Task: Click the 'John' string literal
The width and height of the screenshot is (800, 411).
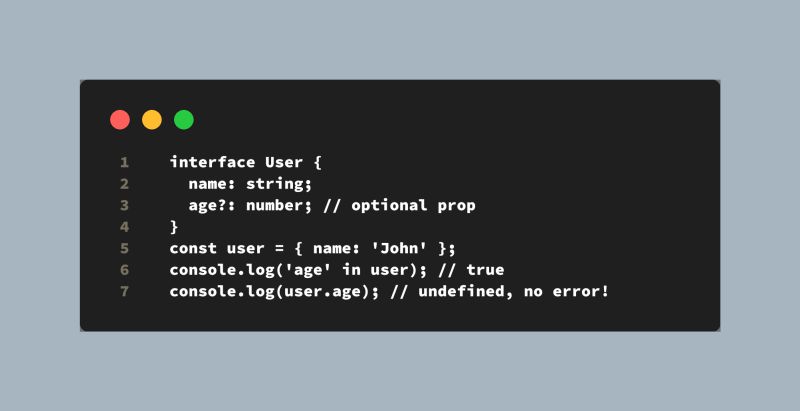Action: point(398,248)
